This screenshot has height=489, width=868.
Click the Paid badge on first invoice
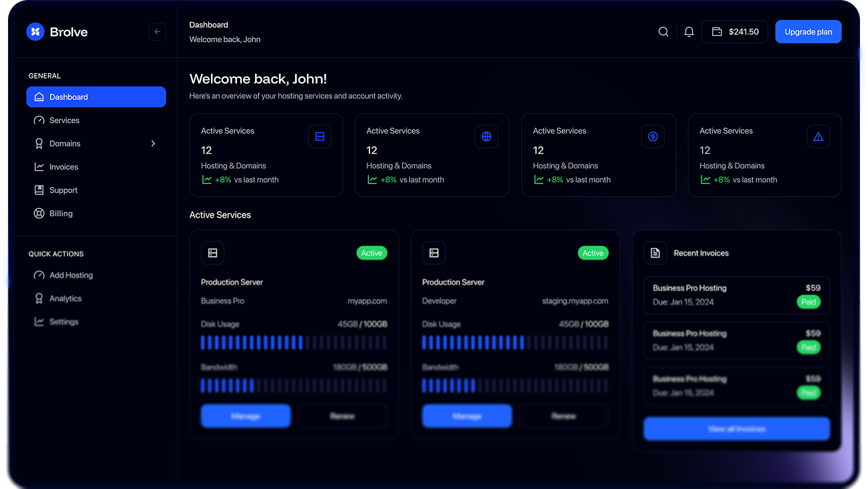pyautogui.click(x=809, y=301)
